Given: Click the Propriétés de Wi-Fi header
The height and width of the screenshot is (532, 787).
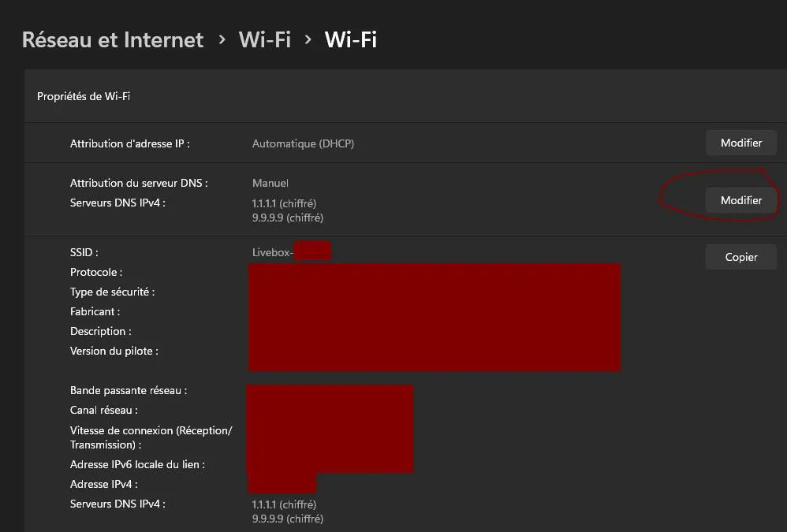Looking at the screenshot, I should [84, 96].
